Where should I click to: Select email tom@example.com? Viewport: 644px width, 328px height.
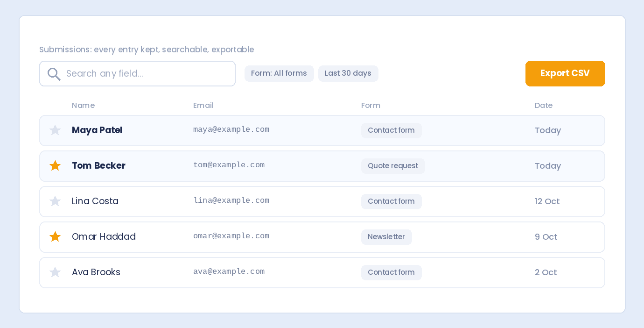coord(229,165)
